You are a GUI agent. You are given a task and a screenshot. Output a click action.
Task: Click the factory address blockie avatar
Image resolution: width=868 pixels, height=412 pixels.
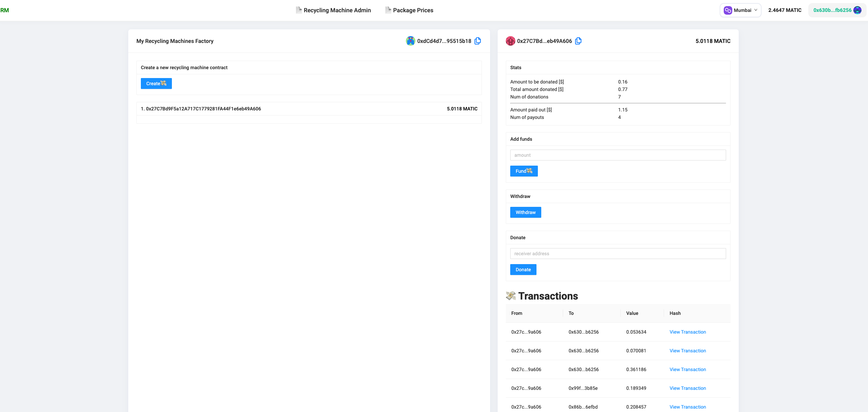click(x=410, y=41)
